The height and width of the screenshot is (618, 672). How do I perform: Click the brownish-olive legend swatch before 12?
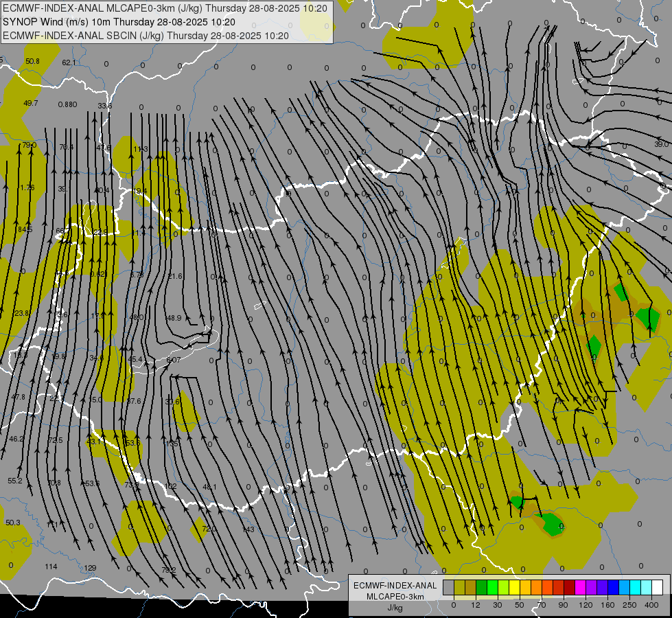[x=471, y=587]
